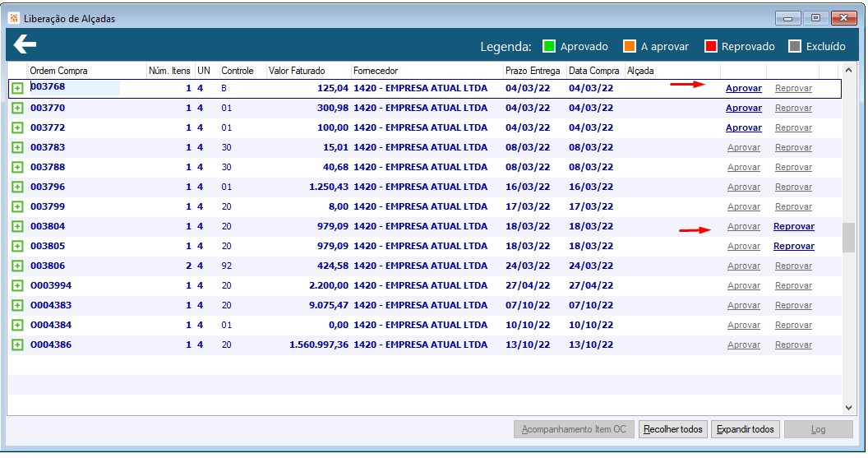Select value 9.075,47 cell
The width and height of the screenshot is (868, 458).
330,306
